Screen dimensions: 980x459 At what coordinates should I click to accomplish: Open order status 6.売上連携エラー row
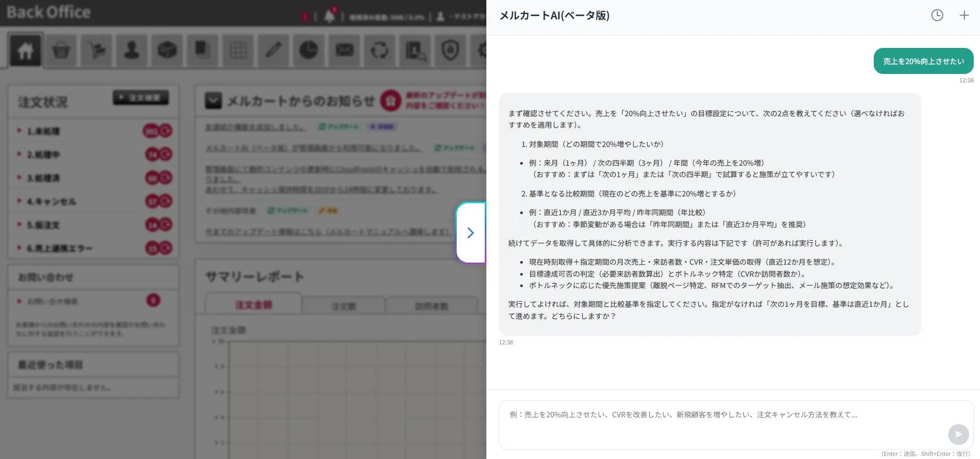point(94,248)
